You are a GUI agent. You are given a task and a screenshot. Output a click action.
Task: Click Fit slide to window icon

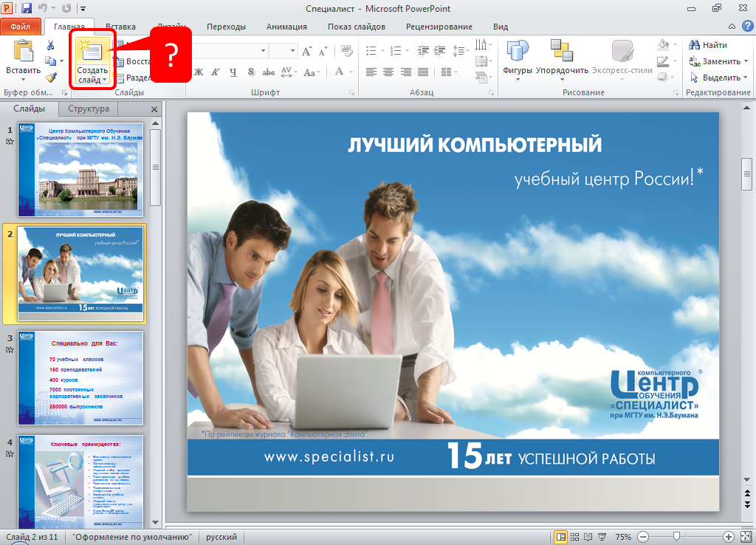[x=744, y=537]
